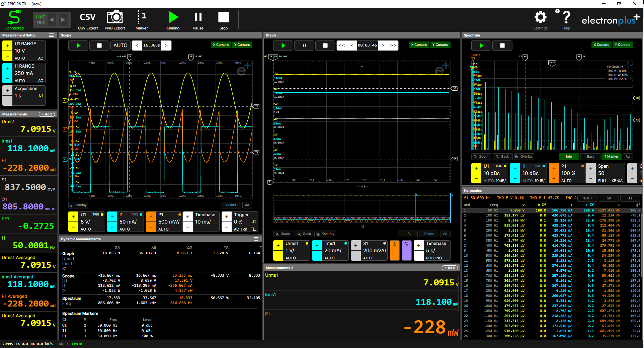Open the THD-F selector in Harmonics
Image resolution: width=644 pixels, height=348 pixels.
(587, 198)
